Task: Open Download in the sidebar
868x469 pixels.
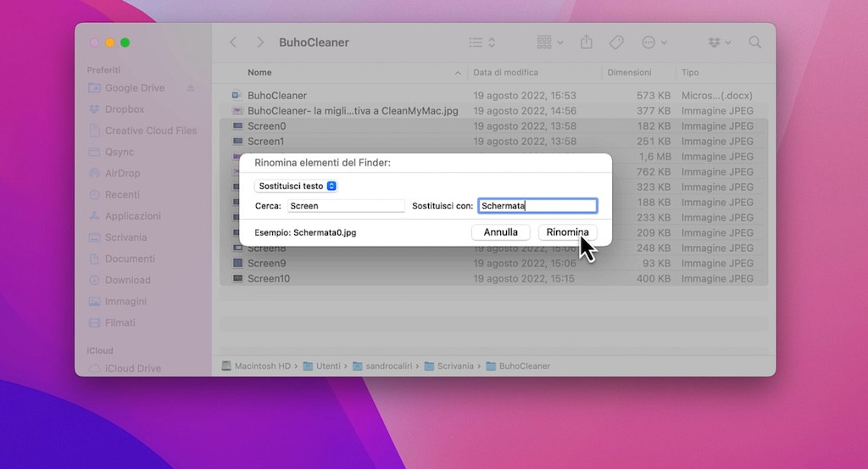Action: click(127, 280)
